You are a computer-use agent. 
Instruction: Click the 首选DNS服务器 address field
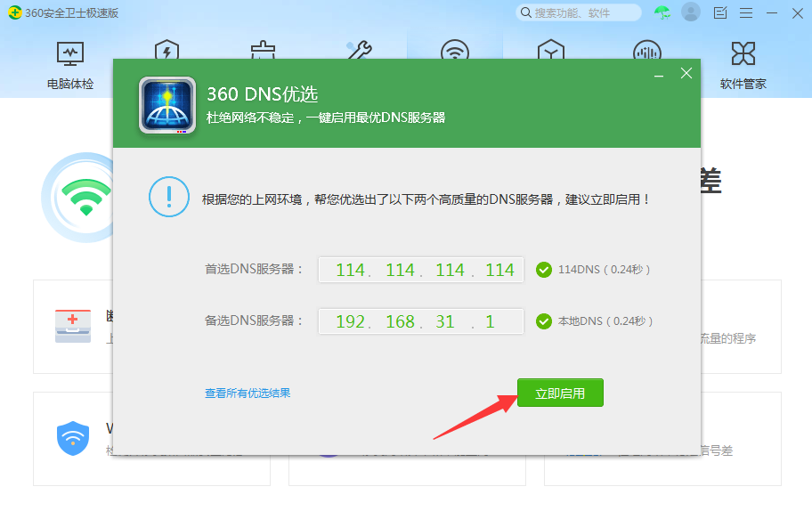pyautogui.click(x=421, y=270)
